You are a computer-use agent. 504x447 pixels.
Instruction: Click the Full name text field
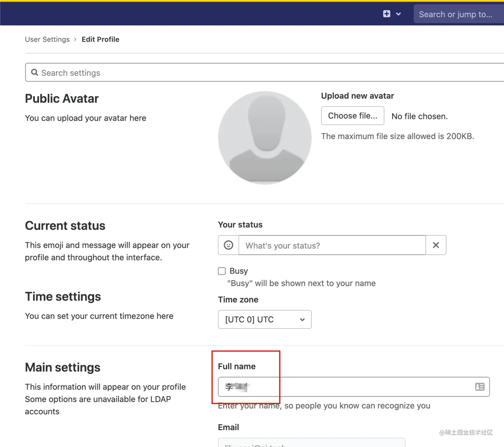click(x=354, y=387)
